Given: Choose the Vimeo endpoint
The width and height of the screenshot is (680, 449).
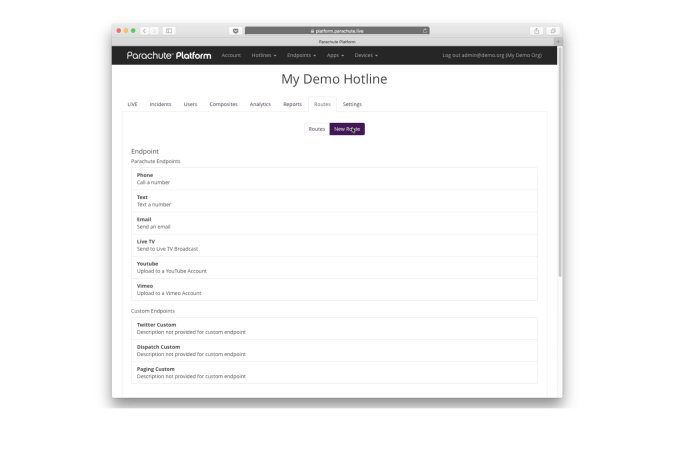Looking at the screenshot, I should click(334, 289).
